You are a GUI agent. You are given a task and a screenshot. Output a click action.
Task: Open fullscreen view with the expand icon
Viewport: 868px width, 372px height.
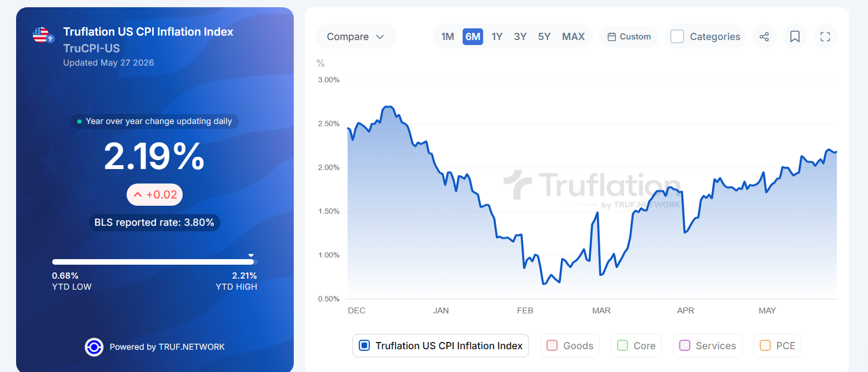[x=825, y=37]
